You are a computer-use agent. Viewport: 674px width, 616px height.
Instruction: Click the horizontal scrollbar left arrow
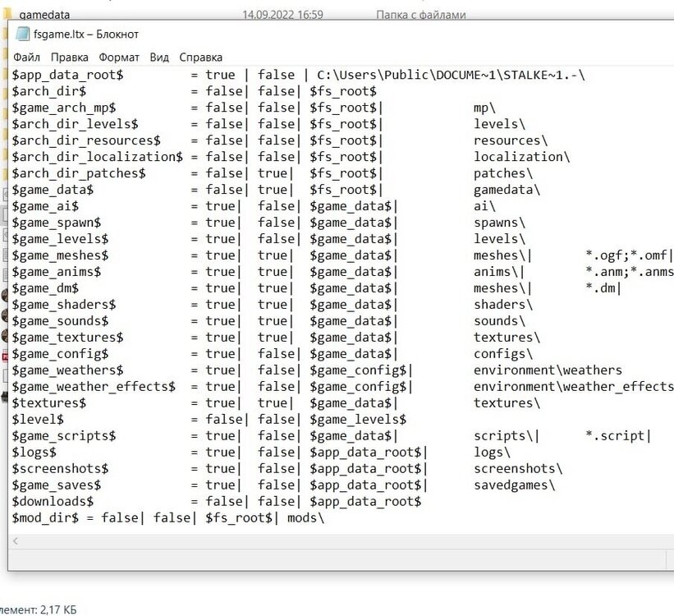click(16, 541)
